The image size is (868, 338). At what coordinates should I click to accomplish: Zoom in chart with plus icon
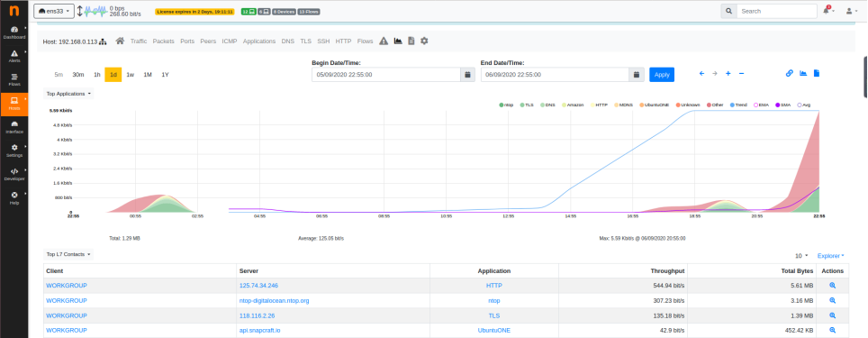click(728, 73)
